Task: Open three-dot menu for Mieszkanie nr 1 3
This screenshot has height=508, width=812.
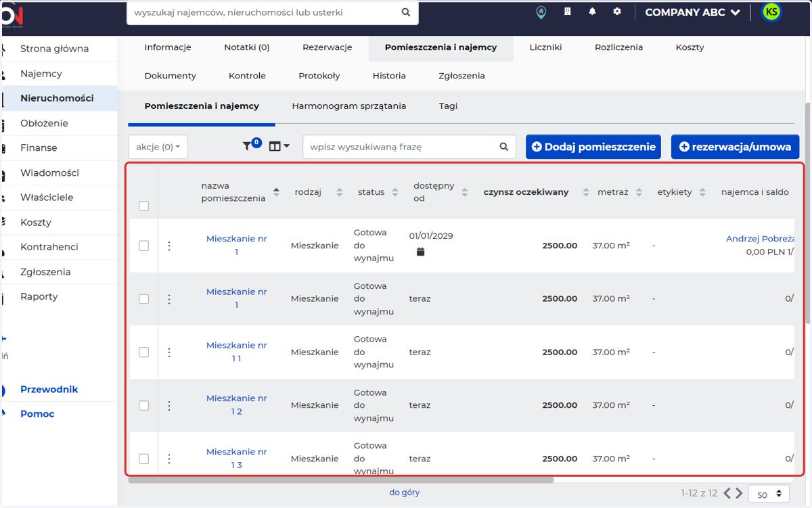Action: pos(169,459)
